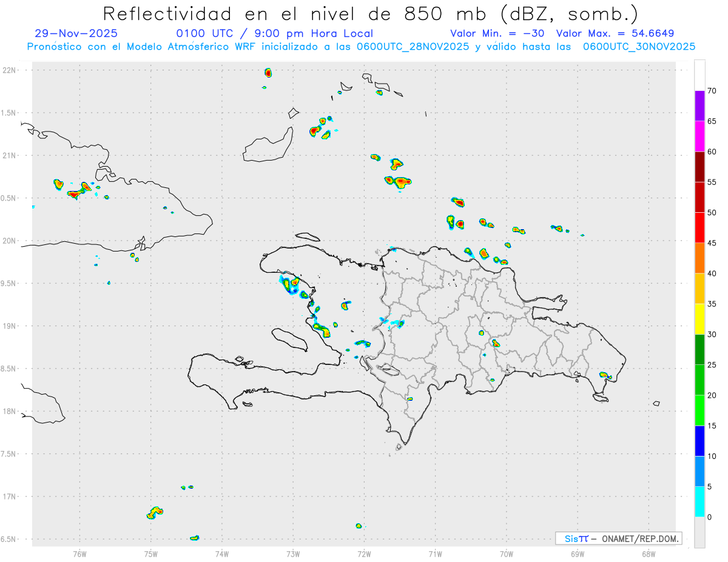Screen dimensions: 728x562
Task: Select the date '29-Nov-2025'
Action: 76,33
